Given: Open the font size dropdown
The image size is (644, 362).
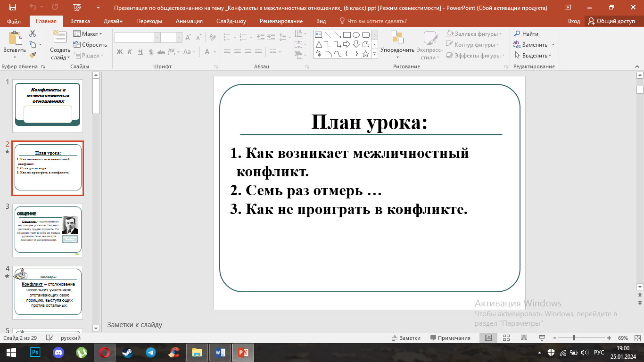Looking at the screenshot, I should click(179, 38).
